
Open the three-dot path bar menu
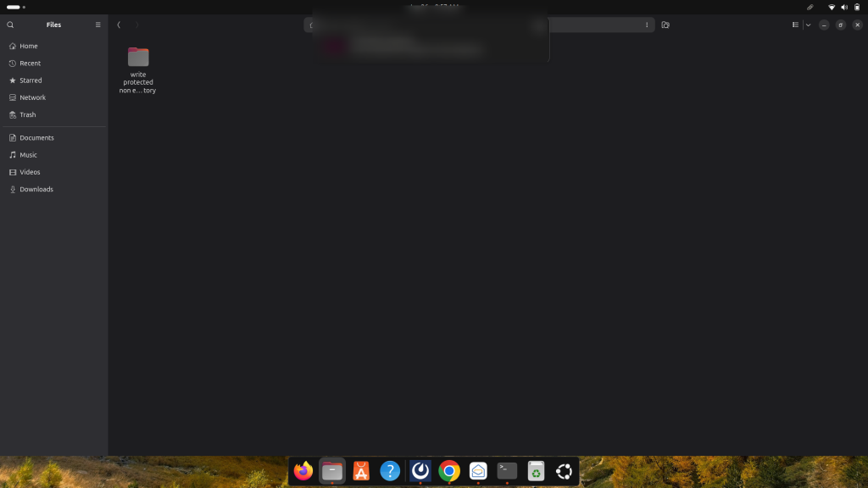coord(647,25)
